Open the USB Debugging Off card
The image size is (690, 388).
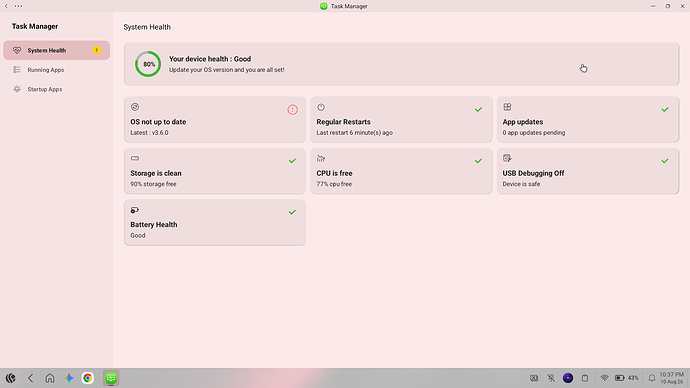[x=588, y=171]
